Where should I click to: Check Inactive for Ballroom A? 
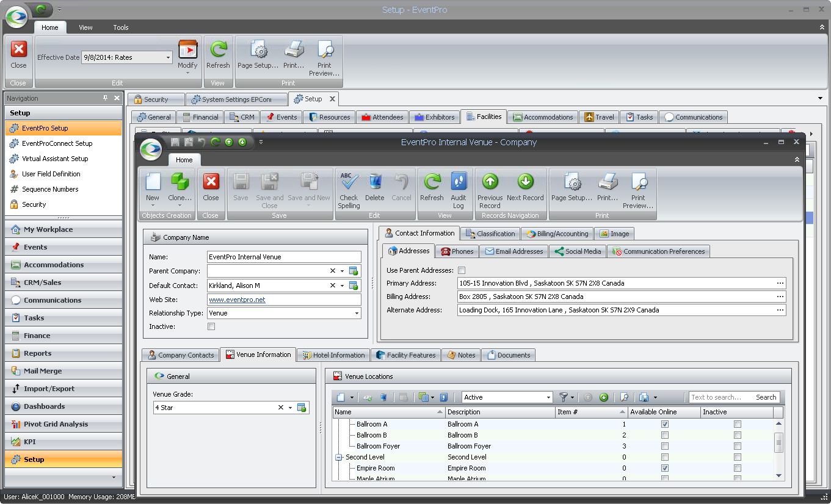click(x=738, y=424)
